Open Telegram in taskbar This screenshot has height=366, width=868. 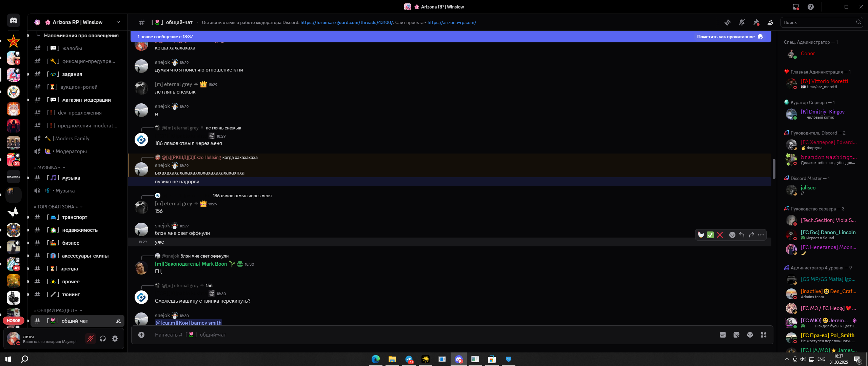coord(409,359)
